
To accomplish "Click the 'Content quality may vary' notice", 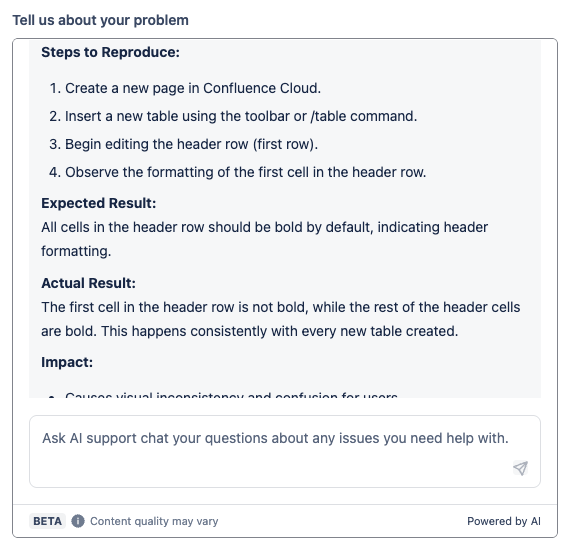I will click(x=154, y=521).
